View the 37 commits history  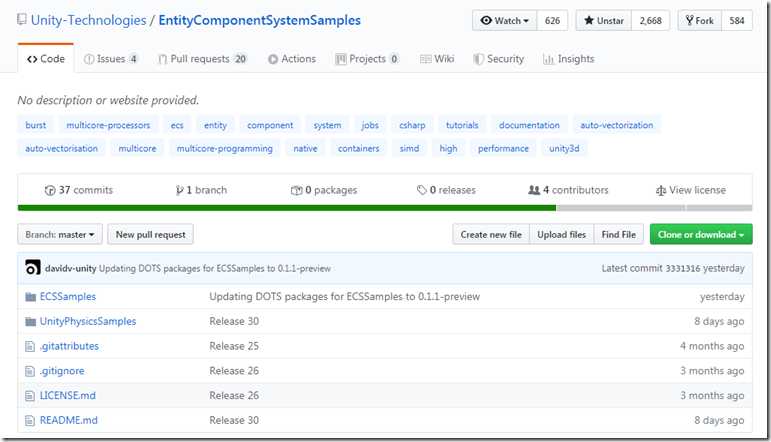coord(79,190)
